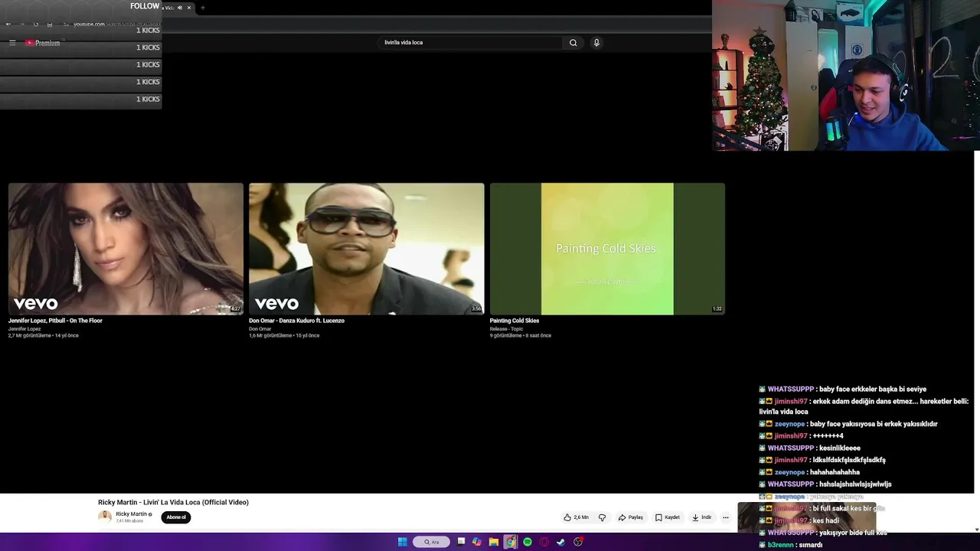Go back with browser back arrow
Screen dimensions: 980x551
pyautogui.click(x=8, y=24)
